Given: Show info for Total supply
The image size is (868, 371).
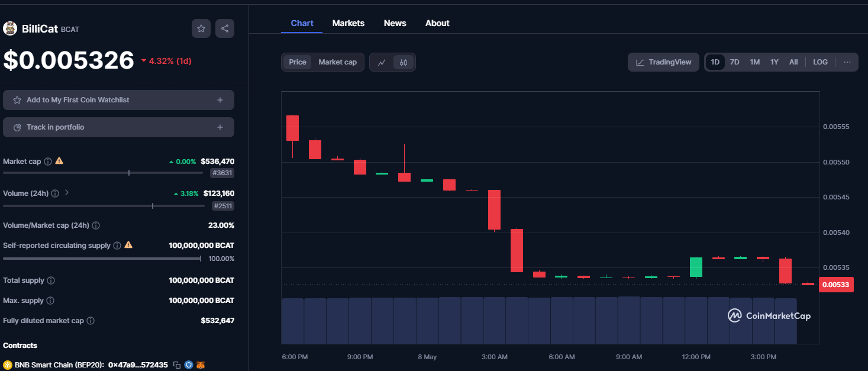Looking at the screenshot, I should pyautogui.click(x=51, y=280).
